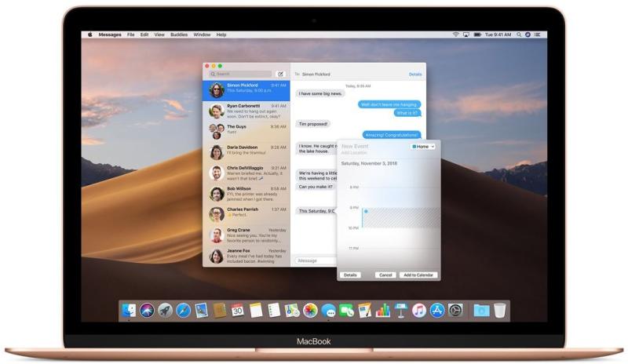Open Trash in the dock
Screen dimensions: 628x364
[499, 311]
